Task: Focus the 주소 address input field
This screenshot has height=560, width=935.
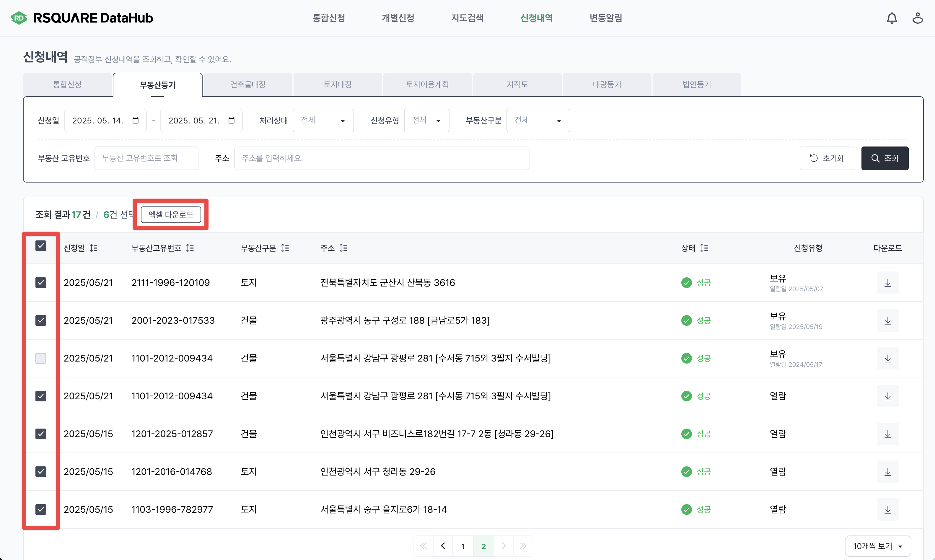Action: click(x=381, y=158)
